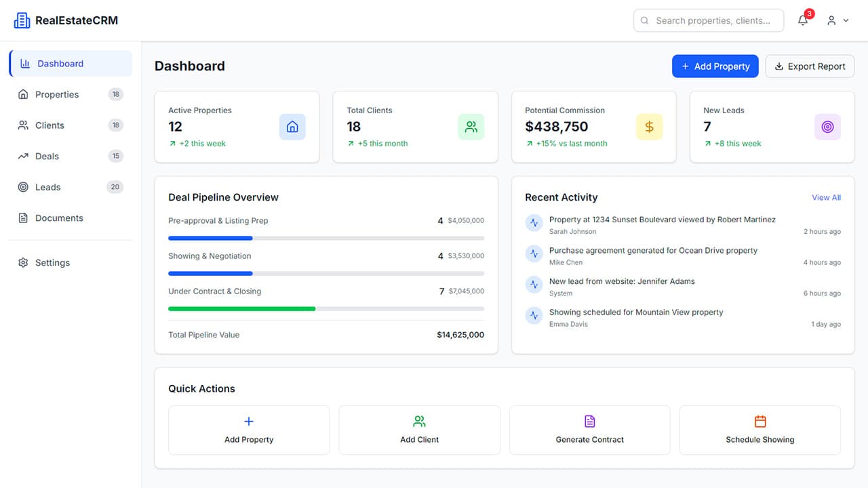Select the Generate Contract quick action

[x=589, y=430]
